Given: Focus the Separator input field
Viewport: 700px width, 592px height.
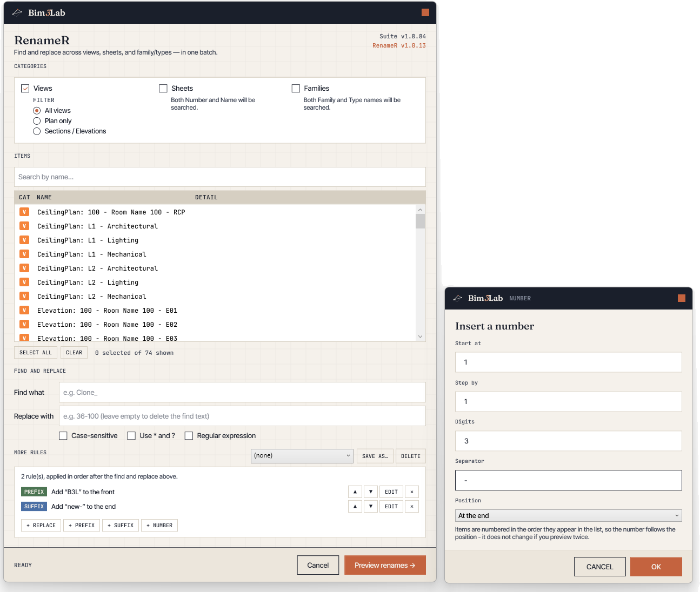Looking at the screenshot, I should pos(569,480).
